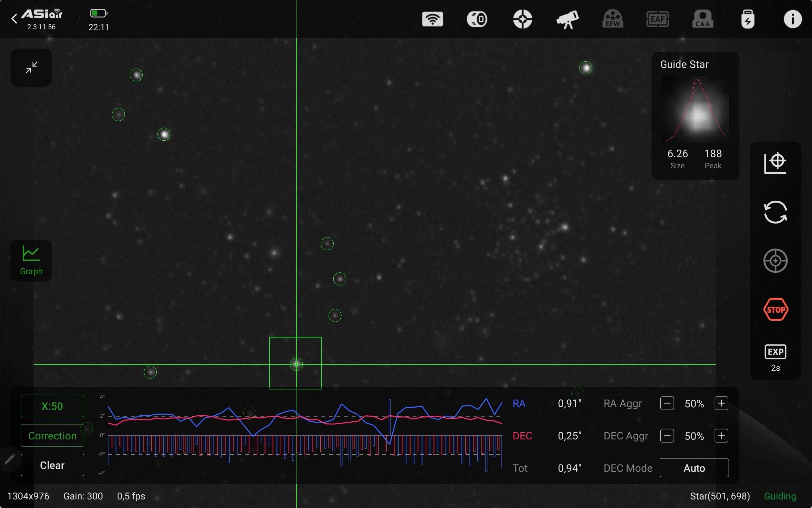Open the main camera settings icon

[477, 19]
